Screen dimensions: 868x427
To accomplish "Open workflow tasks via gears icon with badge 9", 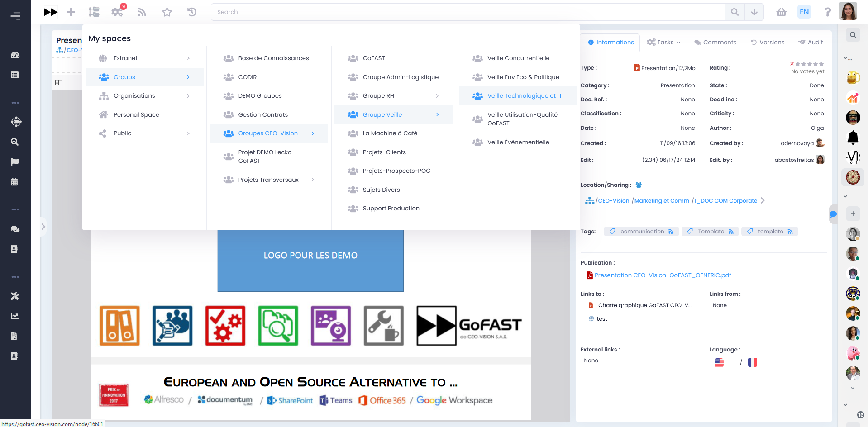I will (117, 12).
